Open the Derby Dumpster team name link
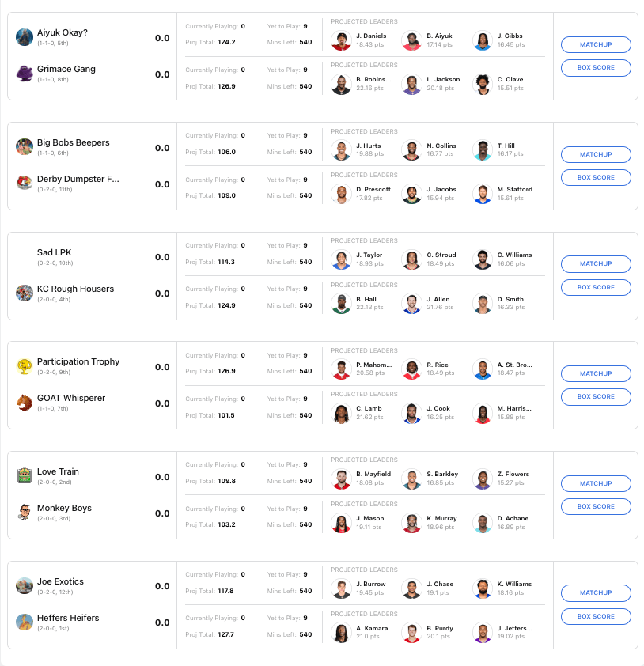The height and width of the screenshot is (666, 644). (78, 179)
